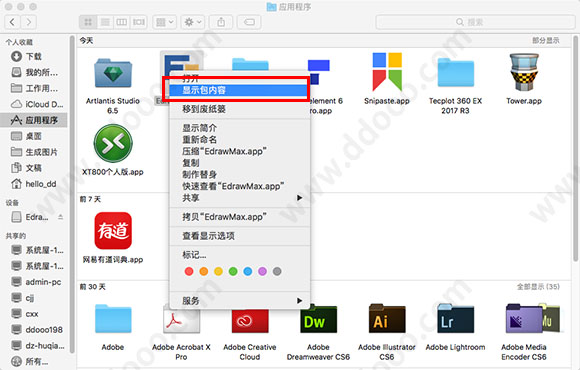Open 桌面 in the sidebar
The image size is (580, 370).
33,136
